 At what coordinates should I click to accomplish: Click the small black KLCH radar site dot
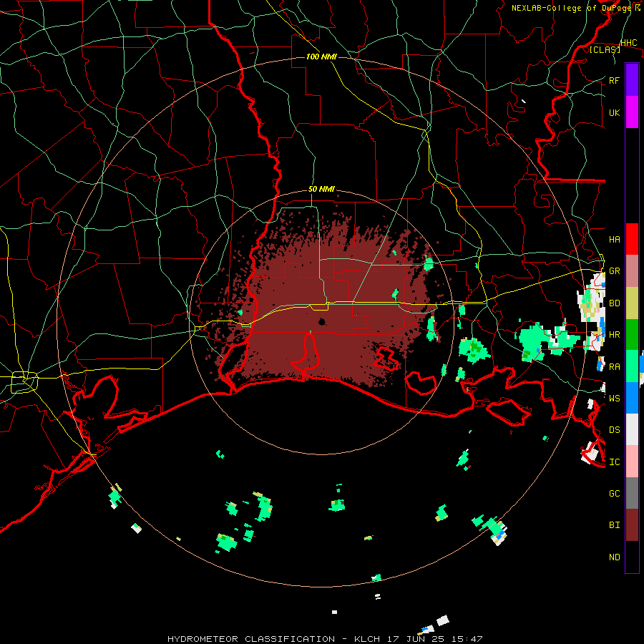click(x=322, y=322)
